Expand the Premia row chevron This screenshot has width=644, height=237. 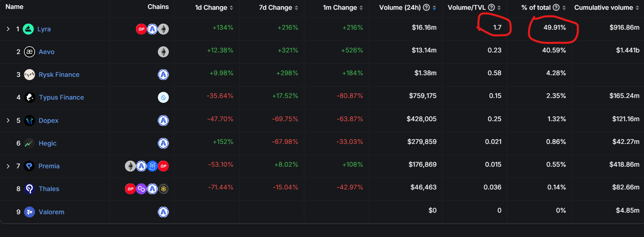[x=8, y=166]
